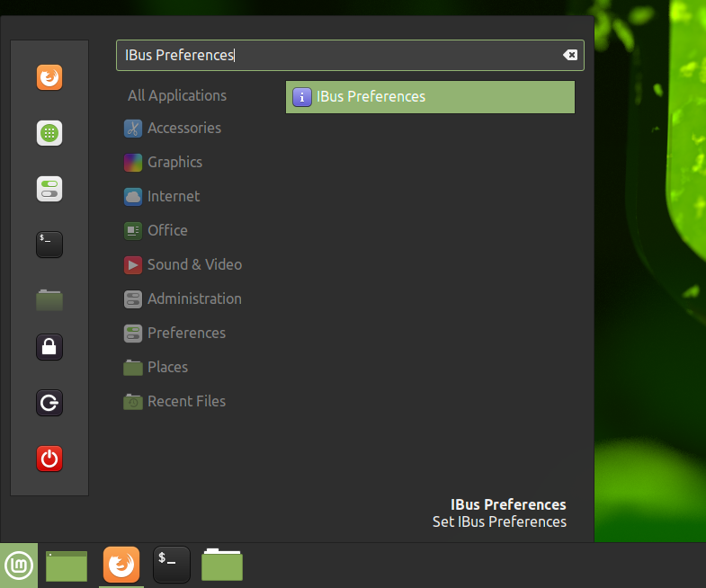
Task: Open the Internet category label
Action: pyautogui.click(x=174, y=196)
